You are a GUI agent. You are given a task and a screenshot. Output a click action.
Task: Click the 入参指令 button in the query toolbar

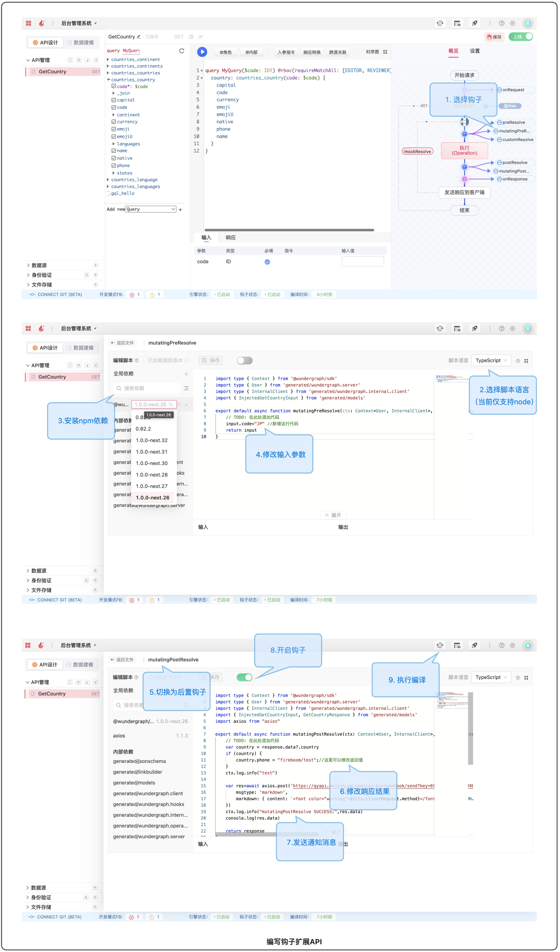click(286, 52)
